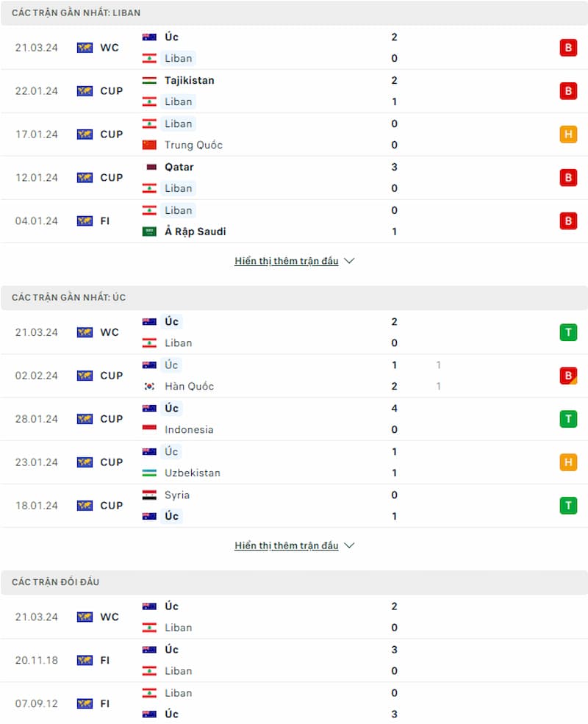This screenshot has height=724, width=588.
Task: Expand more matches under the Liban section
Action: click(x=286, y=261)
